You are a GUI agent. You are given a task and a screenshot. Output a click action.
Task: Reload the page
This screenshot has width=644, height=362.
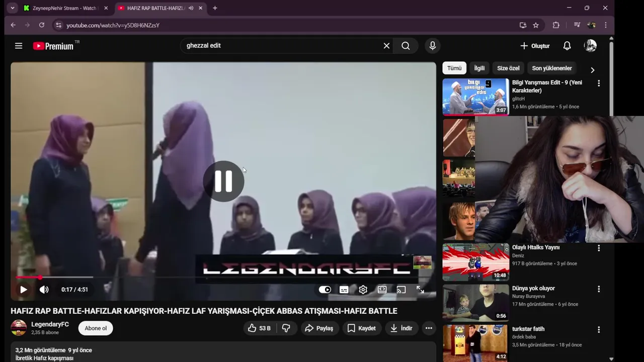coord(42,25)
